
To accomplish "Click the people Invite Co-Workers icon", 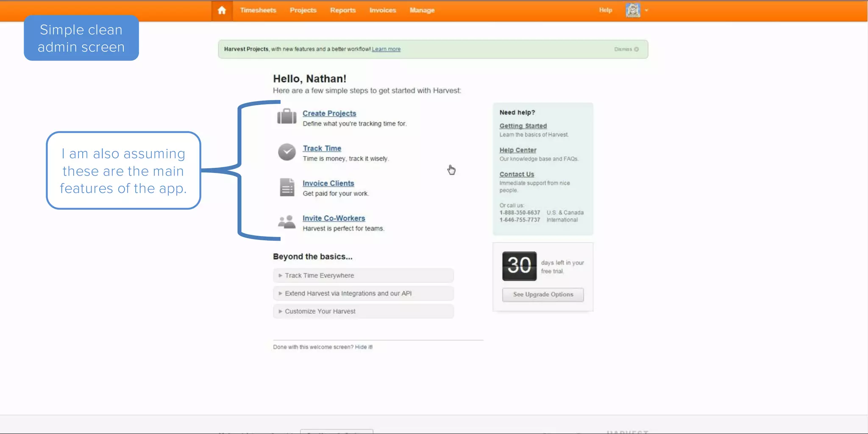I will [287, 222].
